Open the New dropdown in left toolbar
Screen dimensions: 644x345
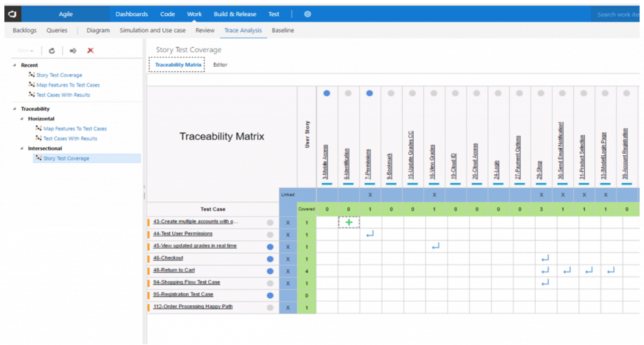(x=25, y=50)
